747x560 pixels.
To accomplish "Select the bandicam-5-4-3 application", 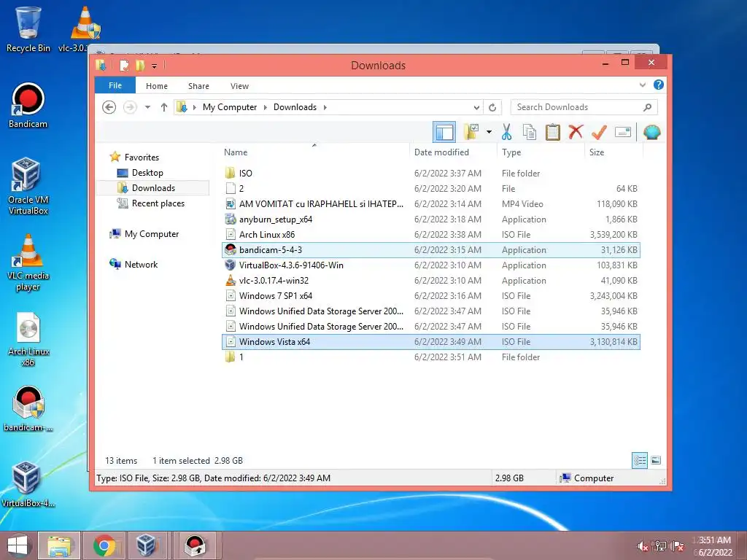I will pos(430,250).
